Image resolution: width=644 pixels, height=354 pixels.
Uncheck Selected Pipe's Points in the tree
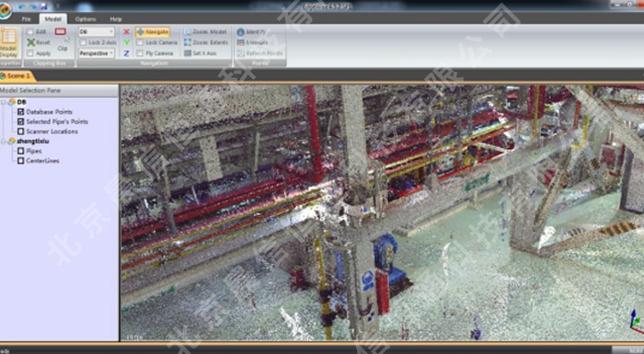(x=20, y=121)
